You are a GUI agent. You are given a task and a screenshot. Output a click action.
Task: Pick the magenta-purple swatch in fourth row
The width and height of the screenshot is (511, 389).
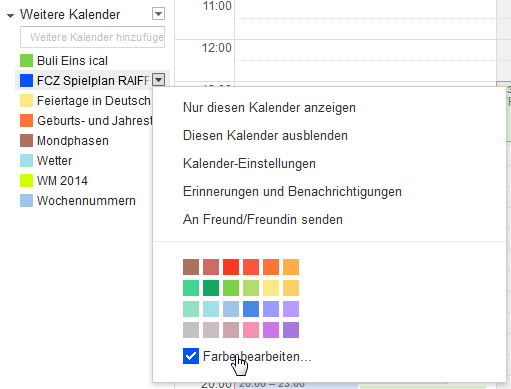[271, 330]
